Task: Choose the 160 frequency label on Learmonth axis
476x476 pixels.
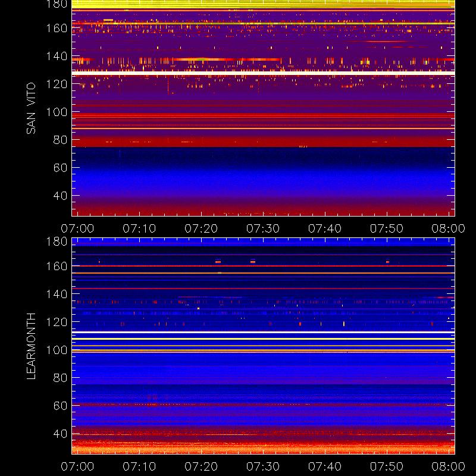Action: pos(57,266)
